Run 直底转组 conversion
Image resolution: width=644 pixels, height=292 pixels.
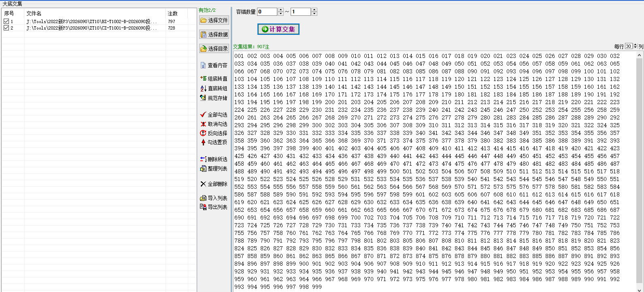pos(214,88)
